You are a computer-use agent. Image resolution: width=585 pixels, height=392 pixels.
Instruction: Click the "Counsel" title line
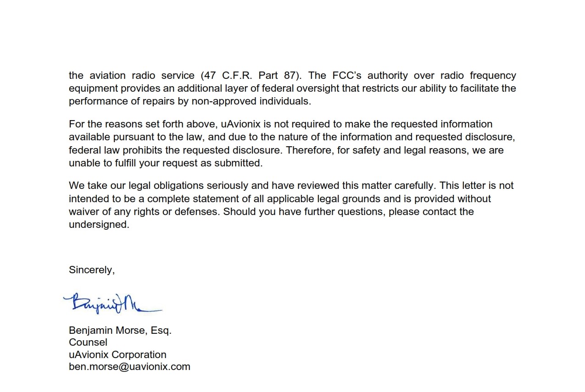pyautogui.click(x=88, y=342)
